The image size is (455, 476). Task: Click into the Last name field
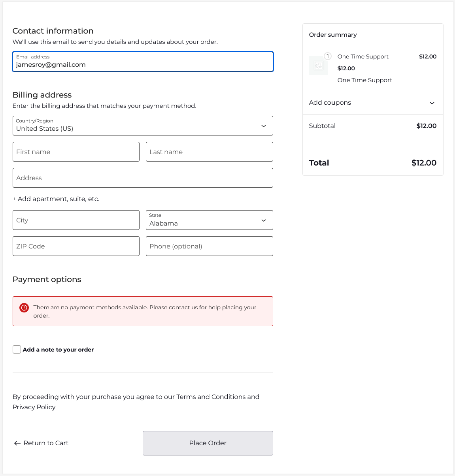click(x=209, y=152)
